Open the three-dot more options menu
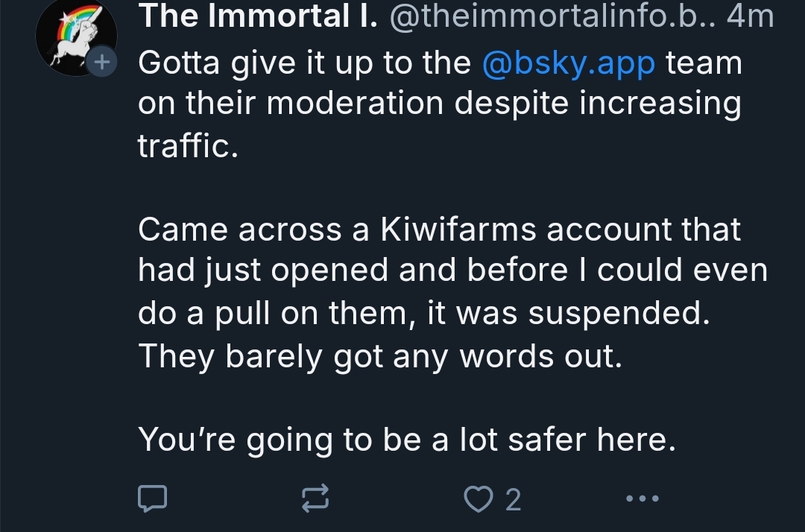 642,498
